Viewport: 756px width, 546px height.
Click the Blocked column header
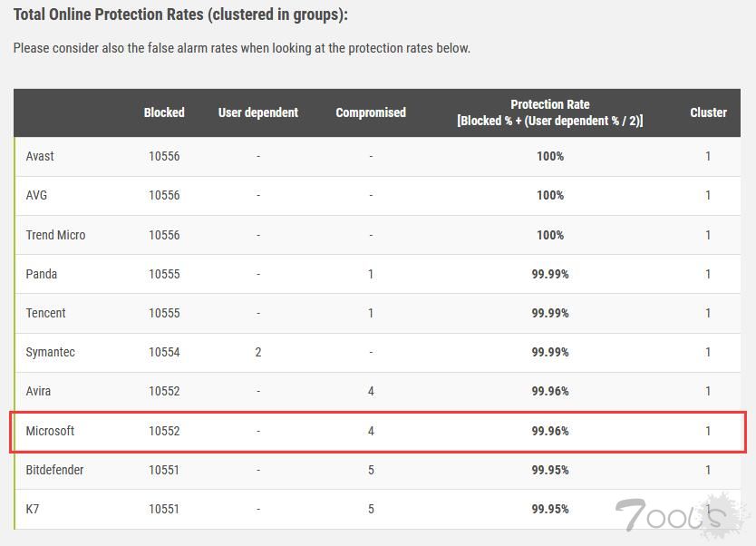(x=164, y=112)
